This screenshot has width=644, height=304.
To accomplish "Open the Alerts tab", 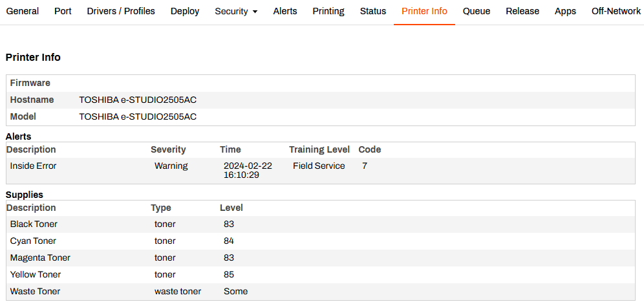I will [x=285, y=12].
